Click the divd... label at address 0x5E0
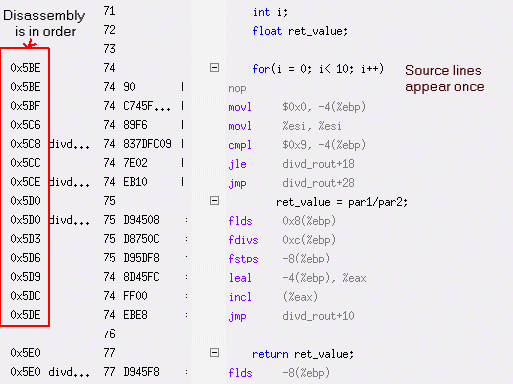Image resolution: width=513 pixels, height=384 pixels. click(x=69, y=372)
